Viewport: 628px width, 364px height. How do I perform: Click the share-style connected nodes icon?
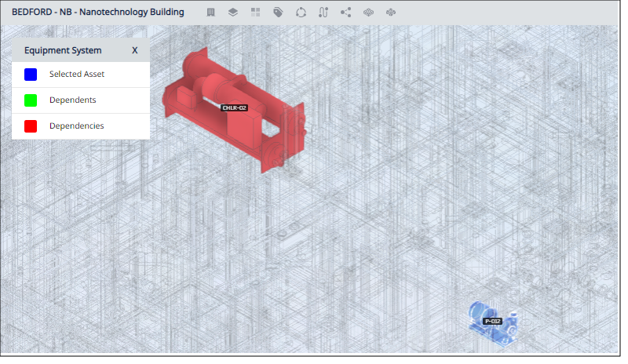click(345, 13)
